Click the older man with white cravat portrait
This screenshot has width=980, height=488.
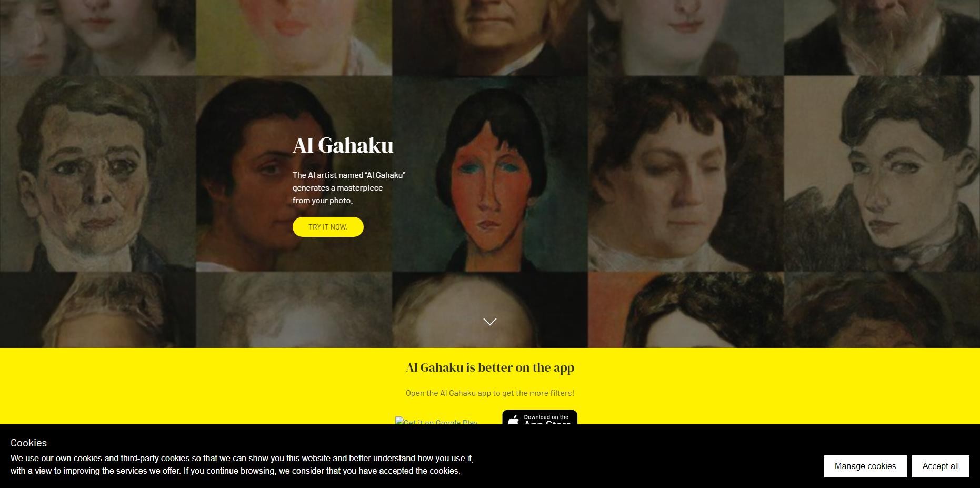[98, 174]
